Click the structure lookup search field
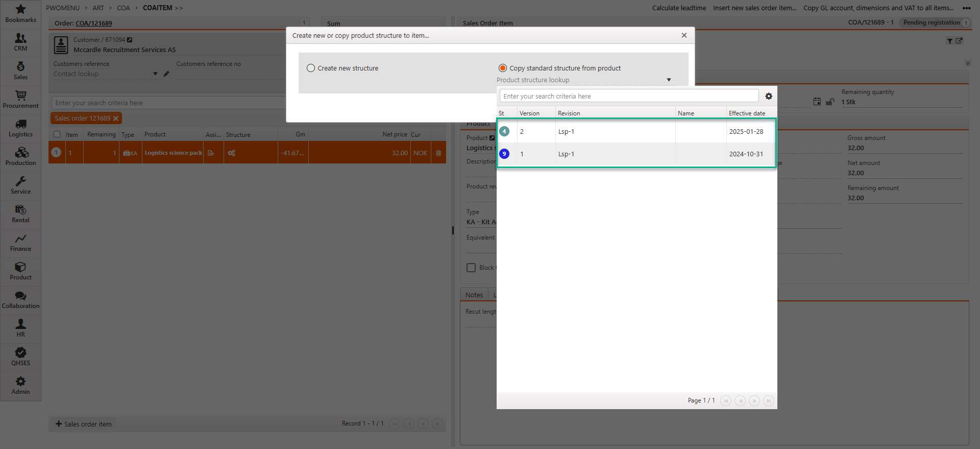980x449 pixels. point(628,96)
